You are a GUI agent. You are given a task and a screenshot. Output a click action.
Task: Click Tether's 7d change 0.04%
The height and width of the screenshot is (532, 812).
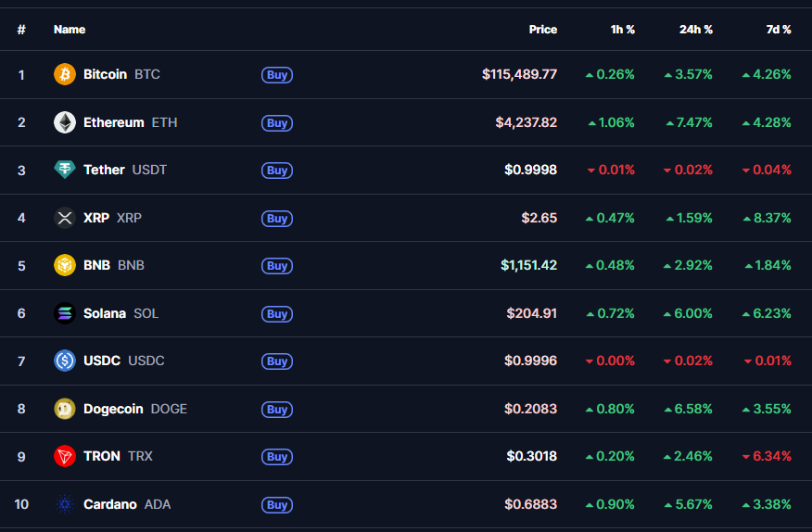pos(767,170)
